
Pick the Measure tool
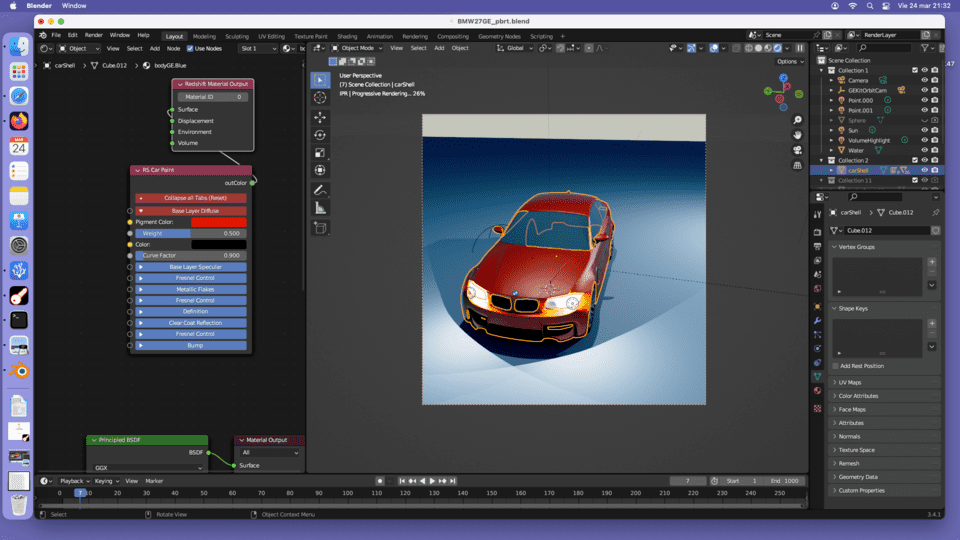320,208
